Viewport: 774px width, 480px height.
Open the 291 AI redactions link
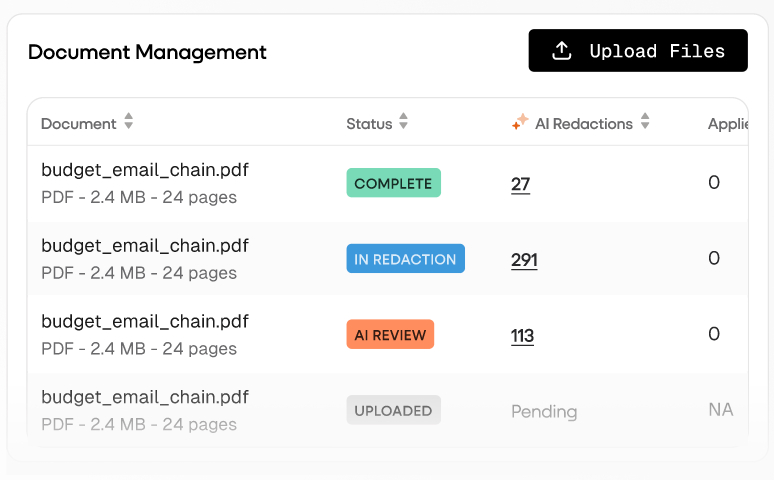[524, 260]
